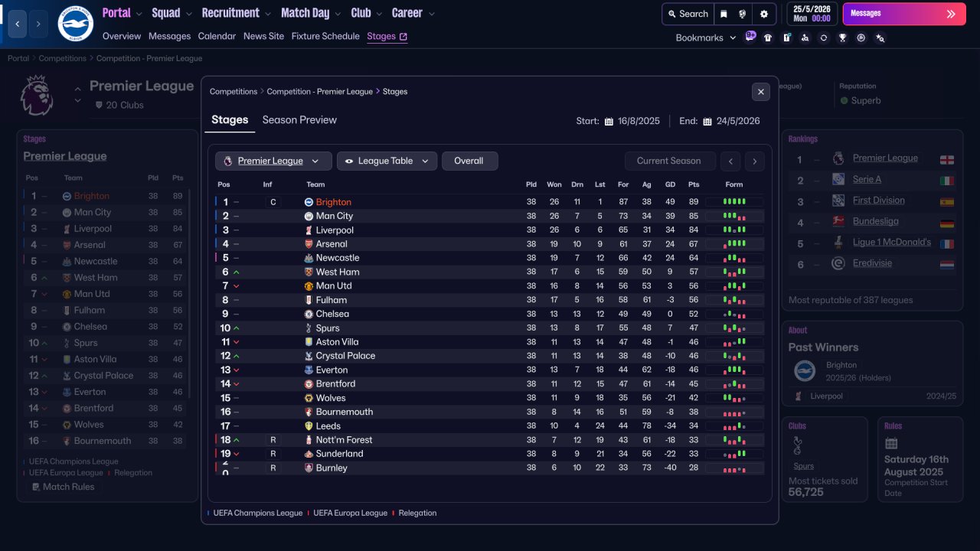Click Man City's badge in the league table
This screenshot has width=980, height=551.
pyautogui.click(x=309, y=217)
